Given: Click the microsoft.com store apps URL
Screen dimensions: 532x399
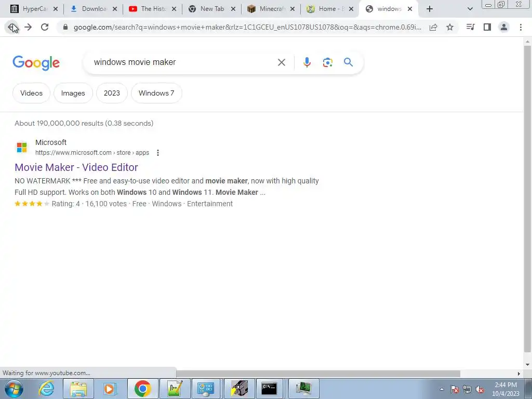Looking at the screenshot, I should (92, 153).
